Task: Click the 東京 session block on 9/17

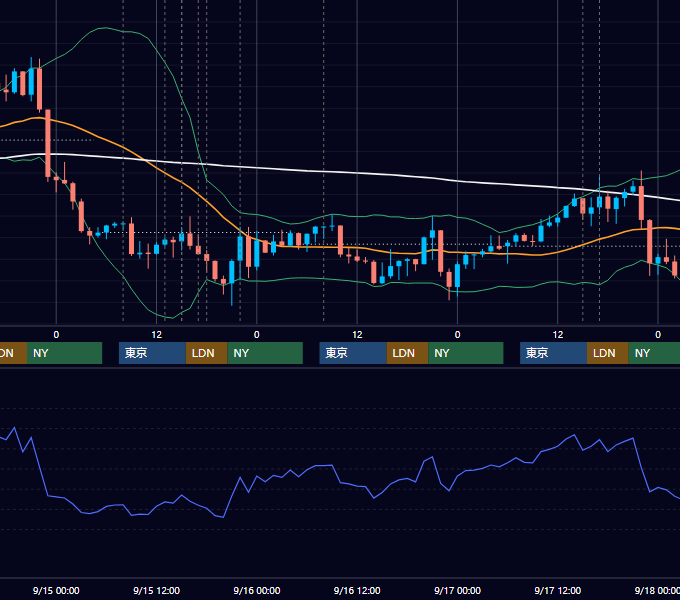Action: [x=554, y=353]
